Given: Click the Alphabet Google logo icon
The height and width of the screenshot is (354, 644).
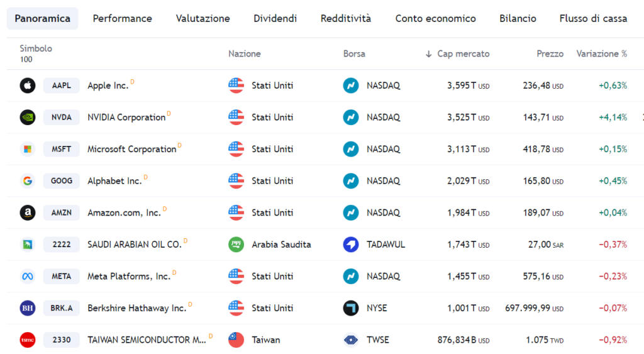Looking at the screenshot, I should 28,181.
